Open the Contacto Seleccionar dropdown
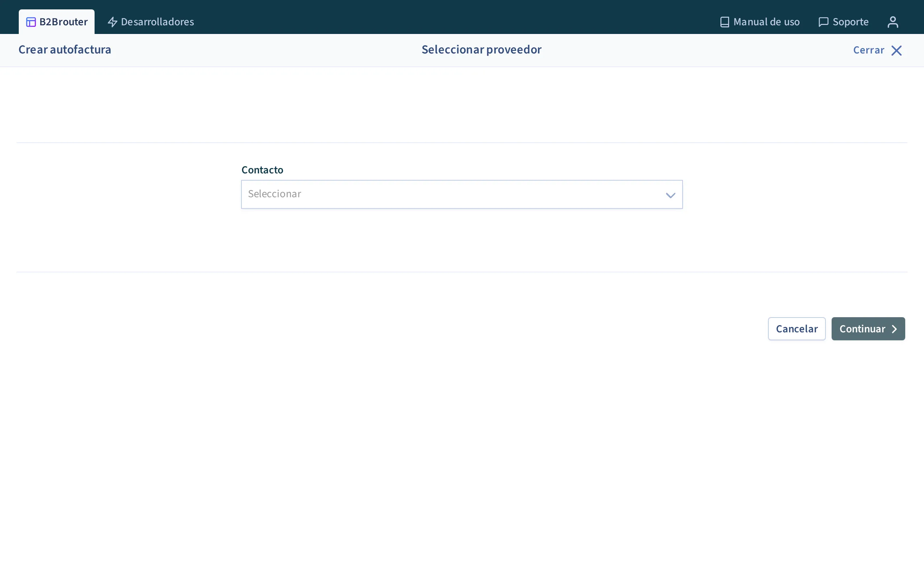This screenshot has width=924, height=578. 462,194
